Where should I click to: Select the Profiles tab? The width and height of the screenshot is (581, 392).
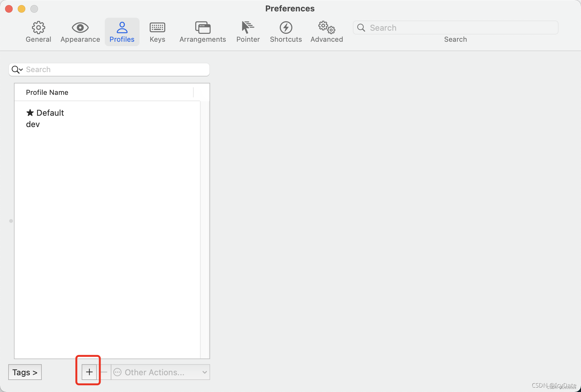122,32
